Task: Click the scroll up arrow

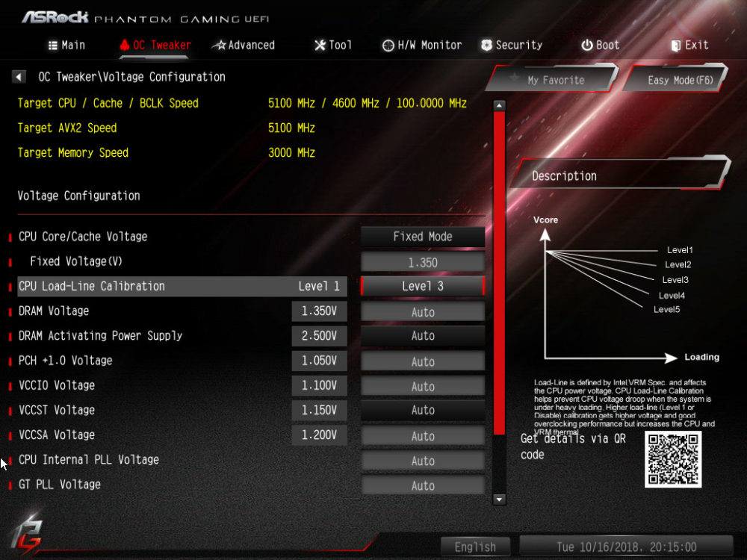Action: click(x=499, y=105)
